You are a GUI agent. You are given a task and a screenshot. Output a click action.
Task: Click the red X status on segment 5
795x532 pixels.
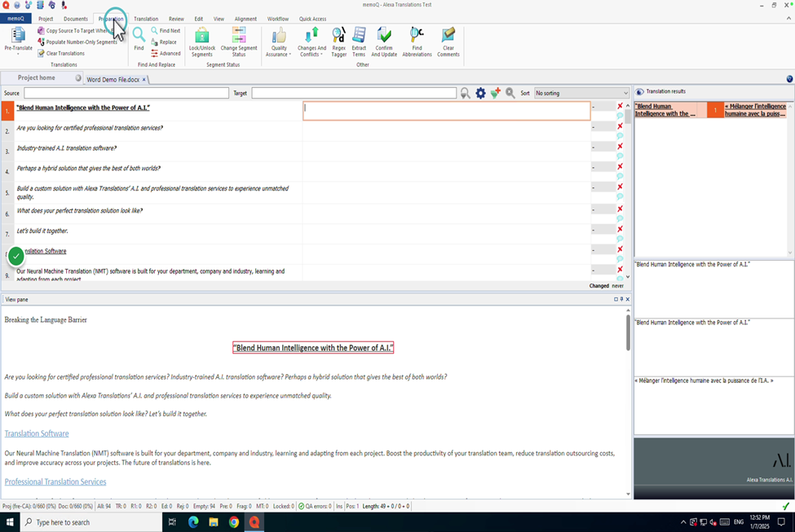click(620, 187)
